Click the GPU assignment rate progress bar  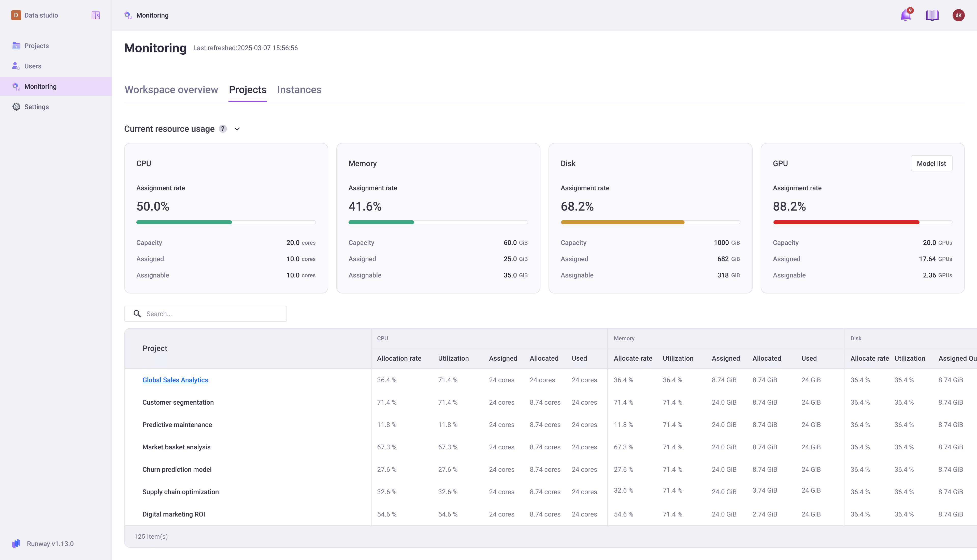[862, 222]
